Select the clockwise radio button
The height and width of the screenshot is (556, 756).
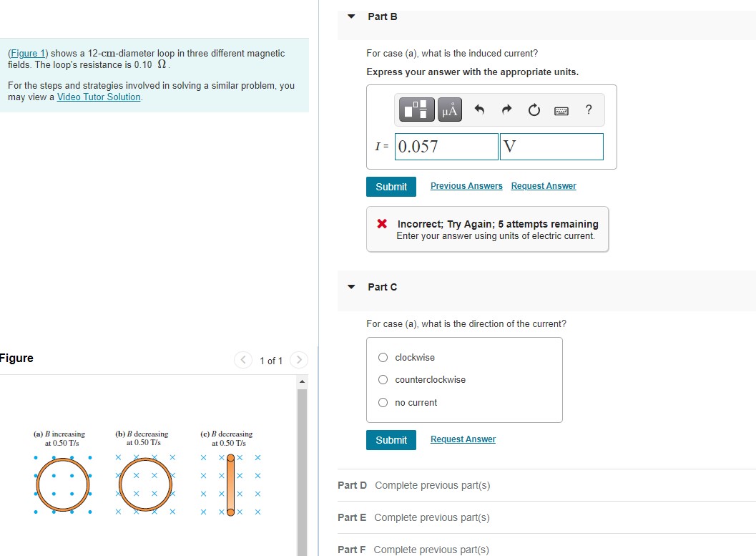tap(383, 357)
